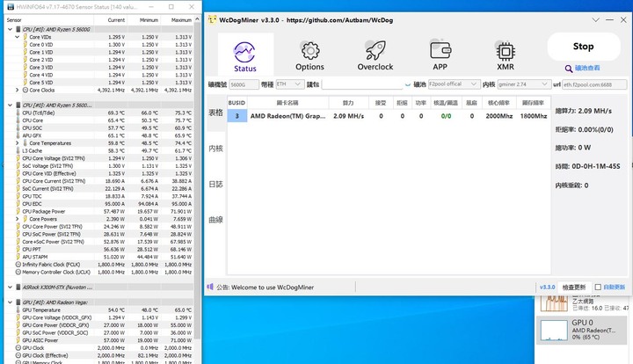Image resolution: width=633 pixels, height=364 pixels.
Task: Open the Status tab in WcDogMiner
Action: [x=245, y=55]
